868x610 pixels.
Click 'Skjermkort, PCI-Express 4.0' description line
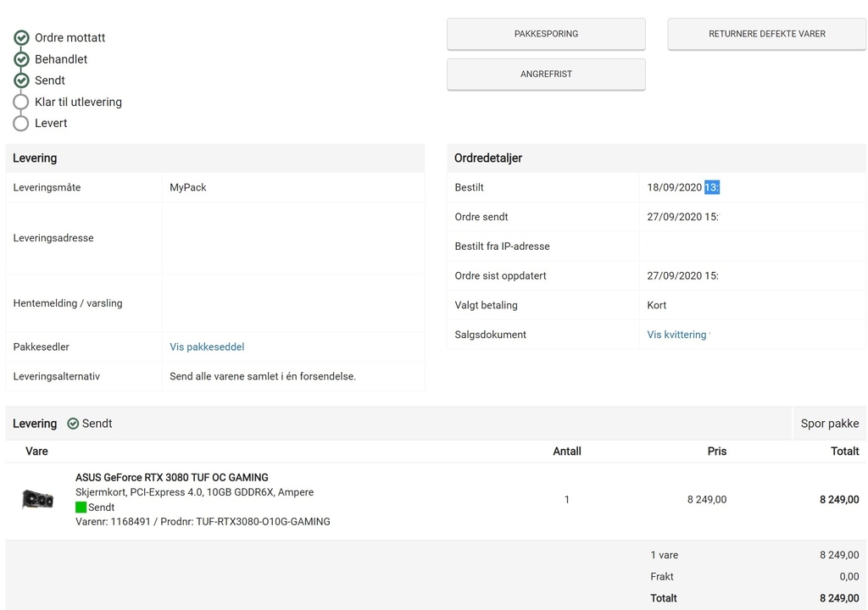point(194,492)
